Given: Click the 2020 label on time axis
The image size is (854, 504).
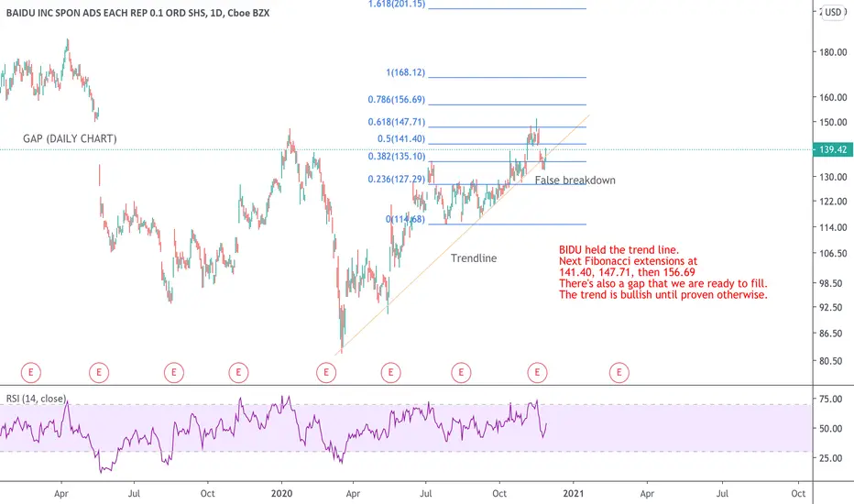Looking at the screenshot, I should point(281,494).
